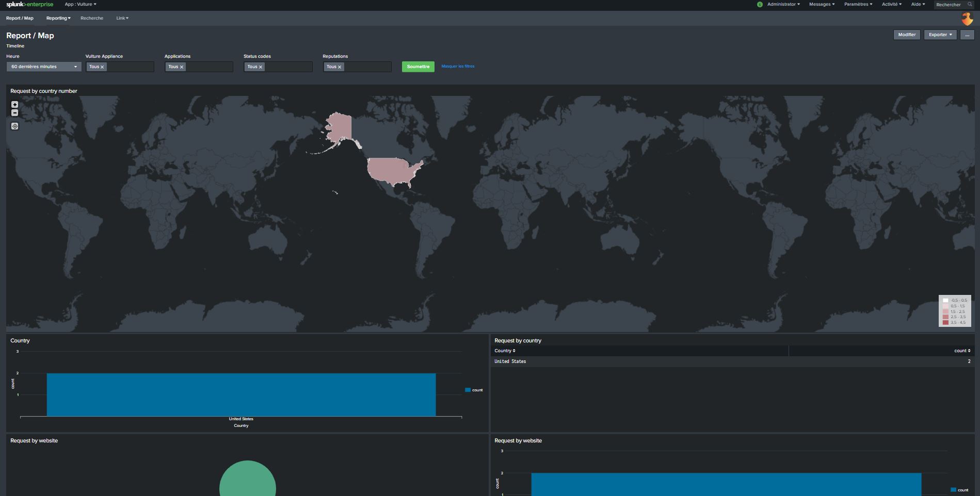This screenshot has width=980, height=496.
Task: Click the green Soumettre button
Action: point(418,67)
